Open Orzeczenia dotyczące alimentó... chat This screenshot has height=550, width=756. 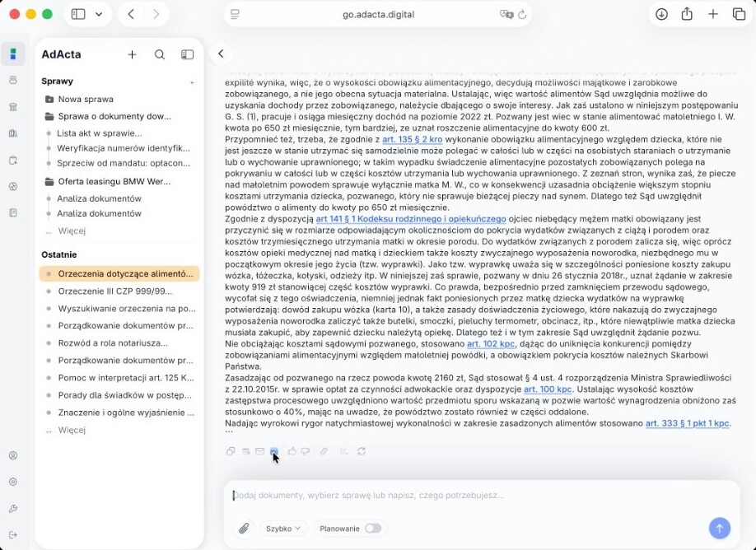tap(119, 274)
